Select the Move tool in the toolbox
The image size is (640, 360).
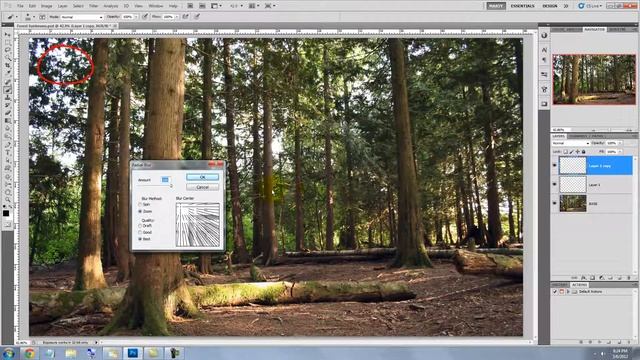8,34
